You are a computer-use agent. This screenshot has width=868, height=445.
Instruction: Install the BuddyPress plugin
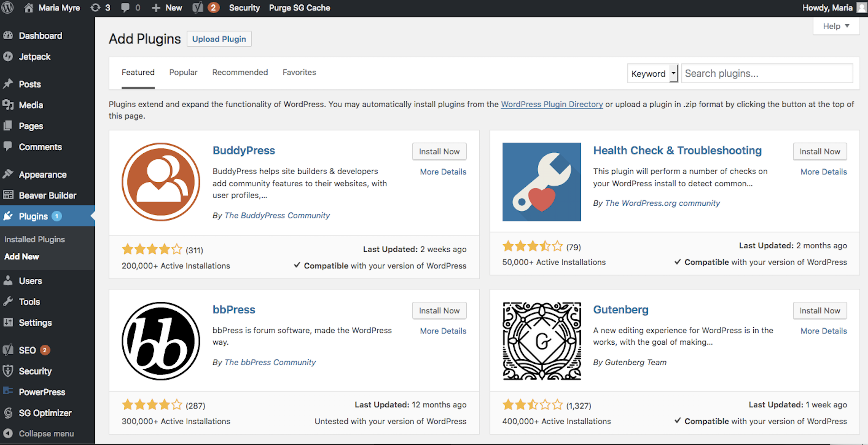(x=439, y=151)
